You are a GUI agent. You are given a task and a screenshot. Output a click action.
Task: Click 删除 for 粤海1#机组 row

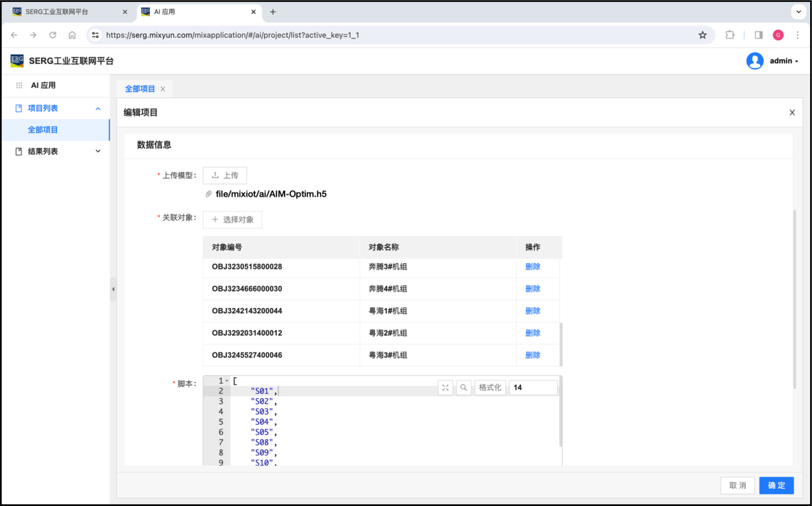(533, 311)
